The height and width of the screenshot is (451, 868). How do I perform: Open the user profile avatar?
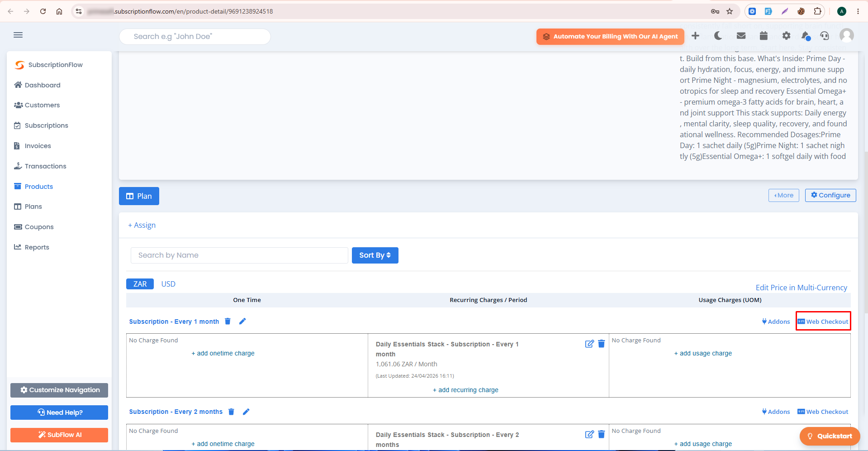coord(847,35)
